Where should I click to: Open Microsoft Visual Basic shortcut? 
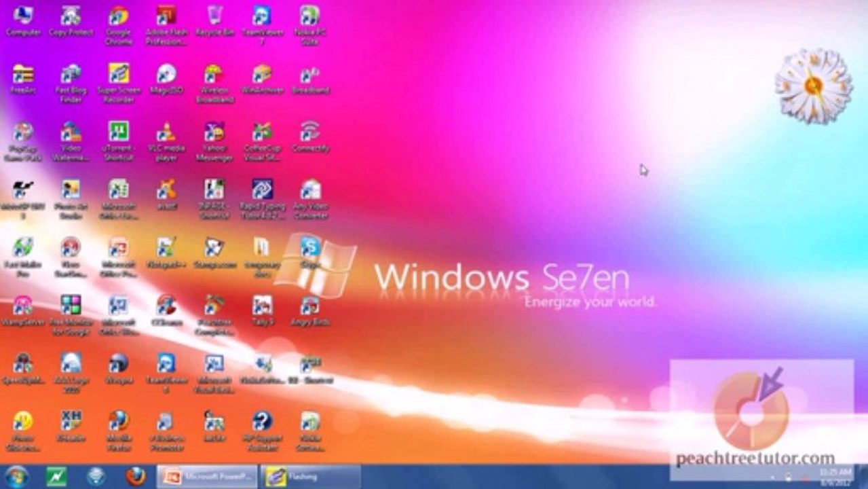pos(214,374)
